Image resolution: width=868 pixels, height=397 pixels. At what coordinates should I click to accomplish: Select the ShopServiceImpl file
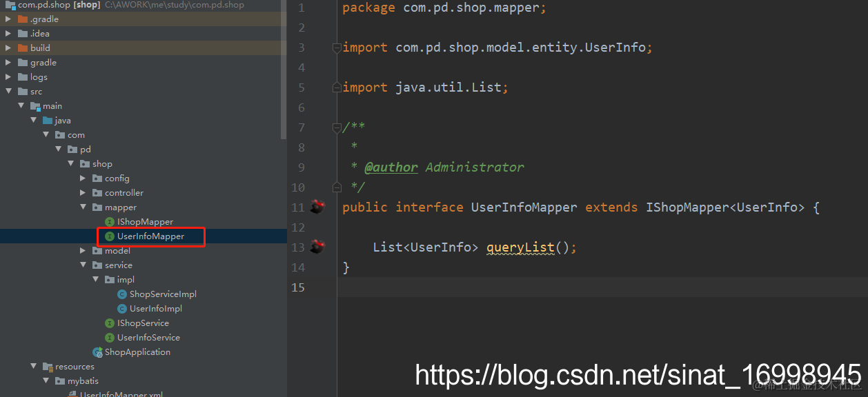coord(163,294)
